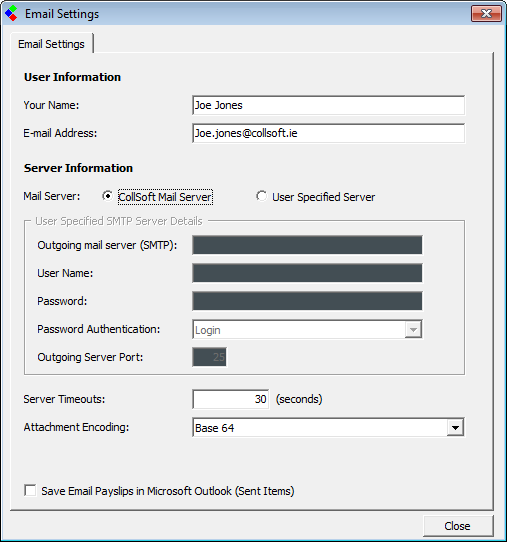507x542 pixels.
Task: Click the Outgoing Server Port field
Action: tap(209, 357)
